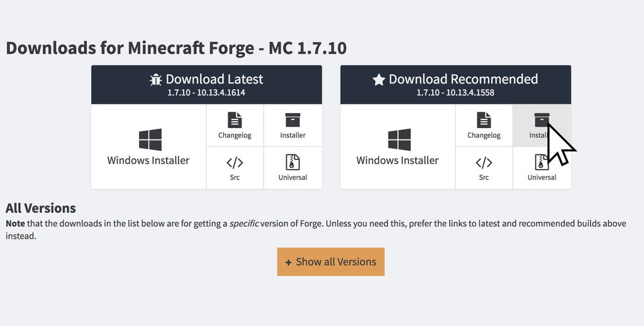Click the Windows logo under Download Recommended
Image resolution: width=644 pixels, height=326 pixels.
[x=399, y=139]
